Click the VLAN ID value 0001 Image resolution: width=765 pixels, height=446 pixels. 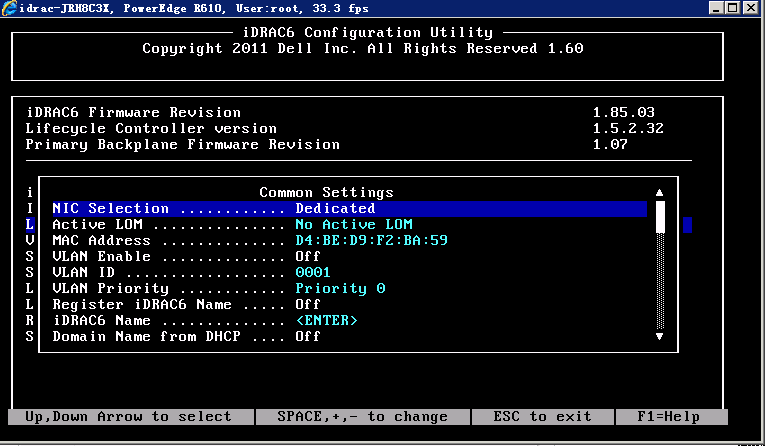(x=313, y=273)
